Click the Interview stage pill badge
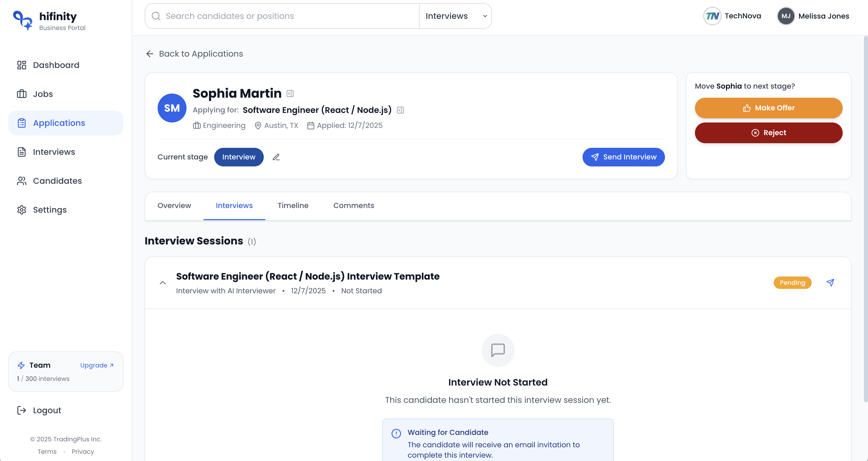This screenshot has width=868, height=461. point(238,157)
